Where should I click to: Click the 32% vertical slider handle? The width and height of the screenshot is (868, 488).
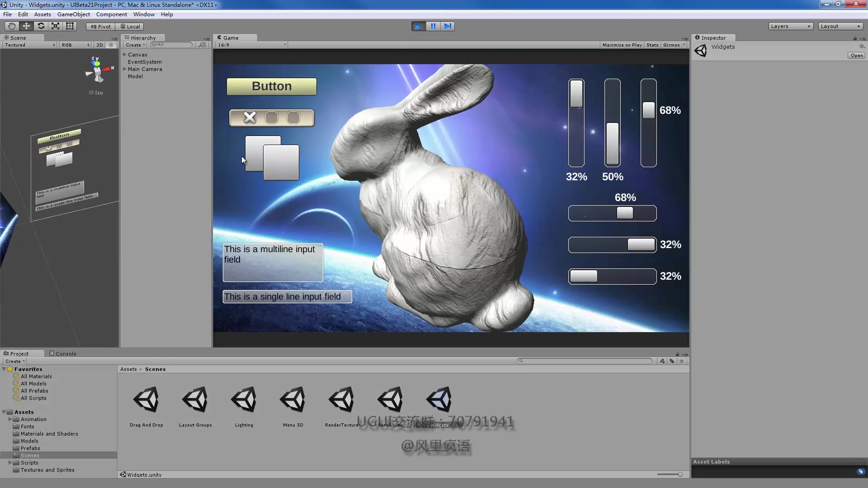[576, 94]
